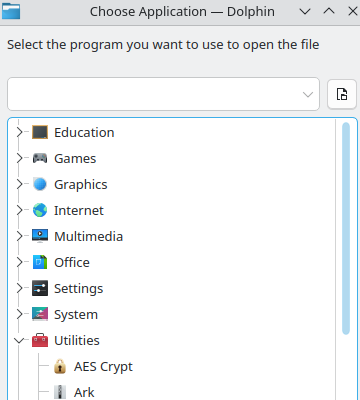This screenshot has width=360, height=400.
Task: Expand the Education category
Action: 19,132
